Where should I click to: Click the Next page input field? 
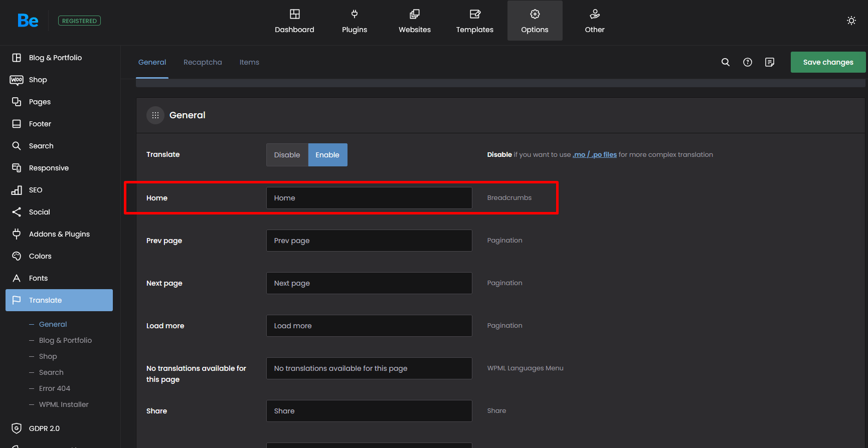click(x=369, y=283)
